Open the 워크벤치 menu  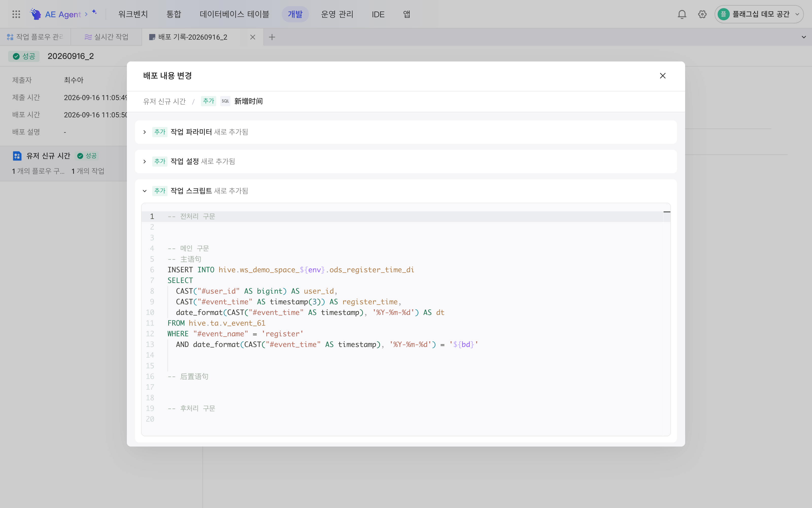133,14
